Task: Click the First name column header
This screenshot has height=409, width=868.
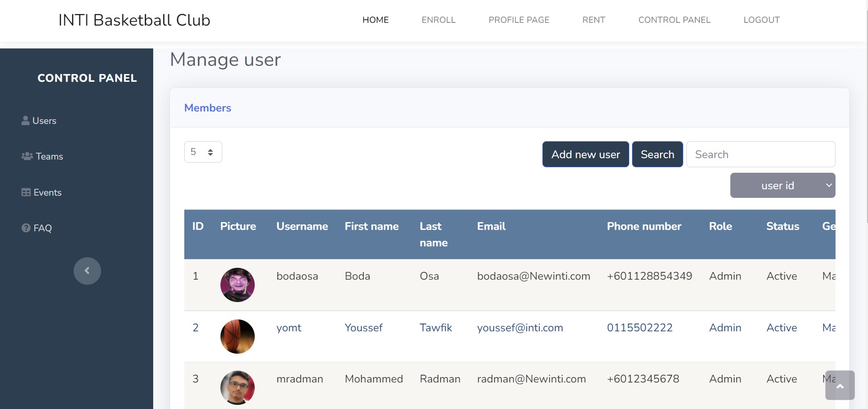Action: coord(372,226)
